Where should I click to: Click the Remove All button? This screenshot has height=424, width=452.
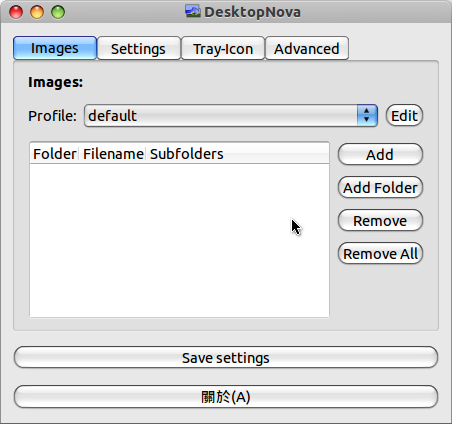tap(380, 253)
